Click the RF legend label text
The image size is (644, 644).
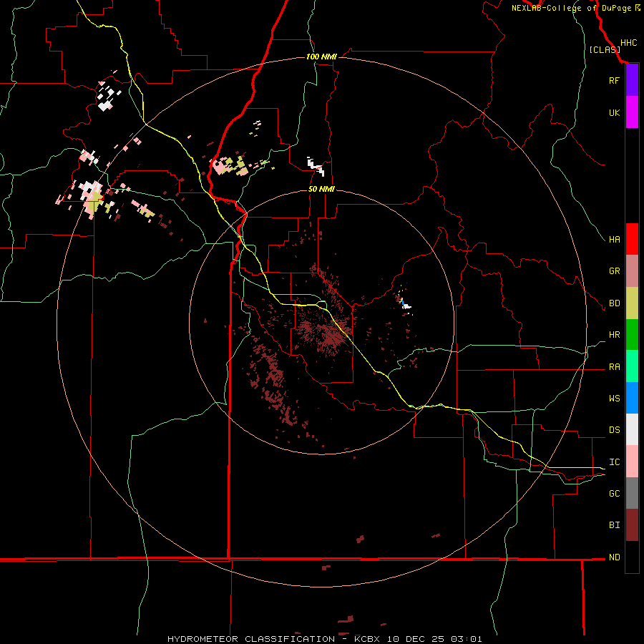[614, 80]
